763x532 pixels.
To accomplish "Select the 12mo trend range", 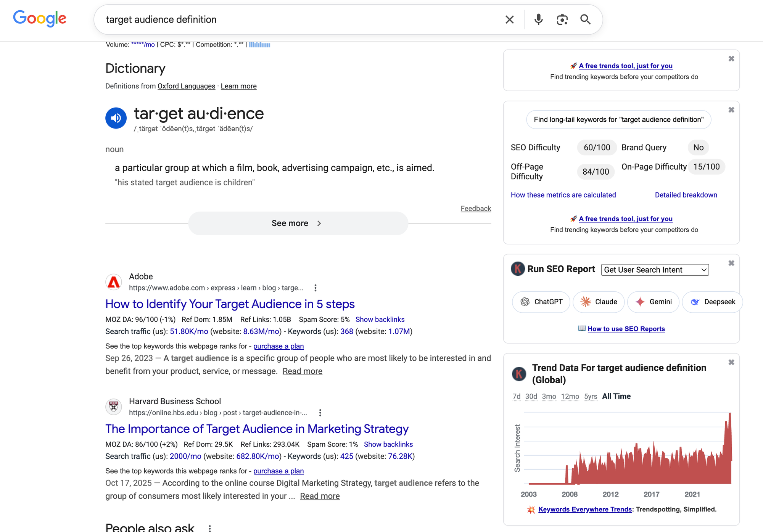I will (570, 396).
